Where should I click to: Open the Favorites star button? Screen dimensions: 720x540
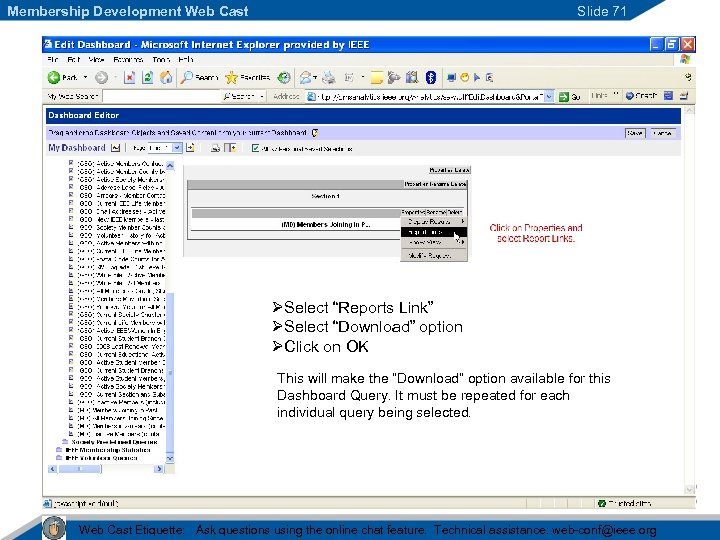point(248,78)
